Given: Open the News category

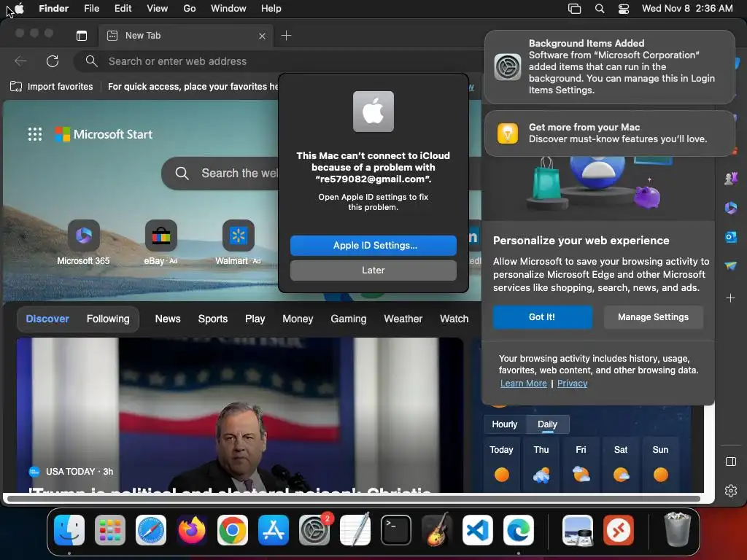Looking at the screenshot, I should click(x=168, y=319).
